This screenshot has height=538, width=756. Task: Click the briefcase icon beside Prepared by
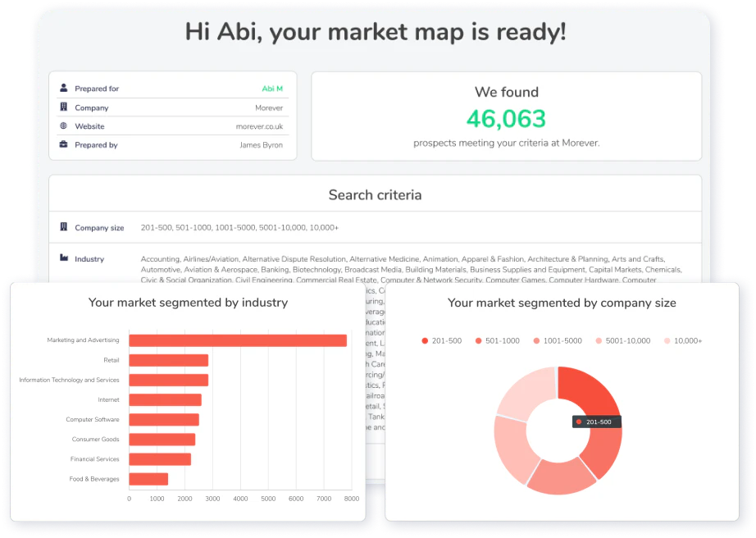64,145
